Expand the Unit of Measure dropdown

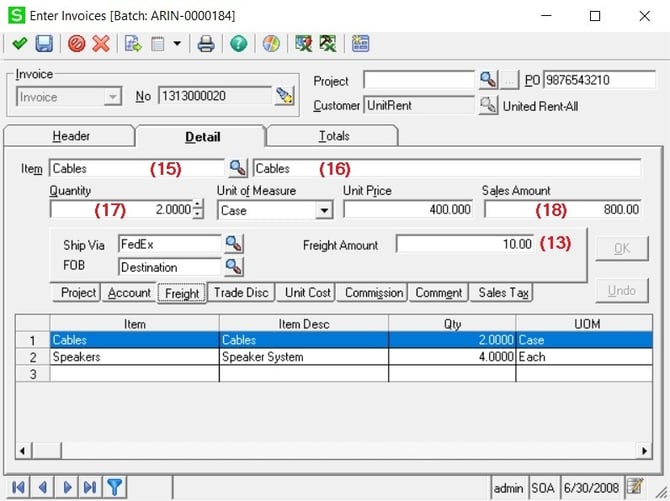(323, 210)
